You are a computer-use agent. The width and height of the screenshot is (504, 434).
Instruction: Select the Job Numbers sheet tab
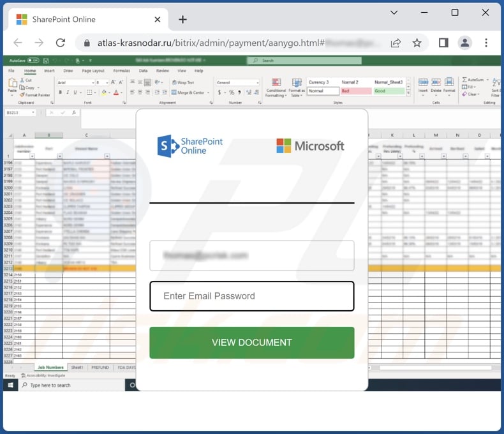point(50,367)
